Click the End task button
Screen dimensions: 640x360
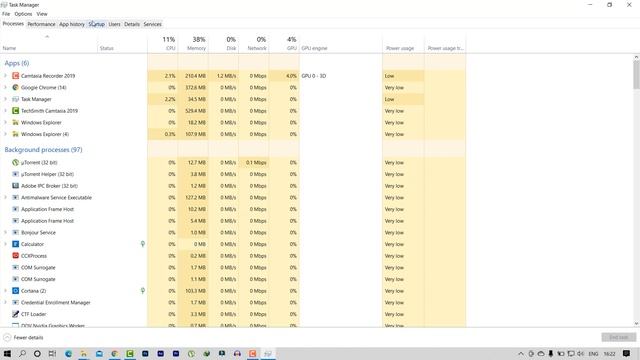tap(618, 338)
